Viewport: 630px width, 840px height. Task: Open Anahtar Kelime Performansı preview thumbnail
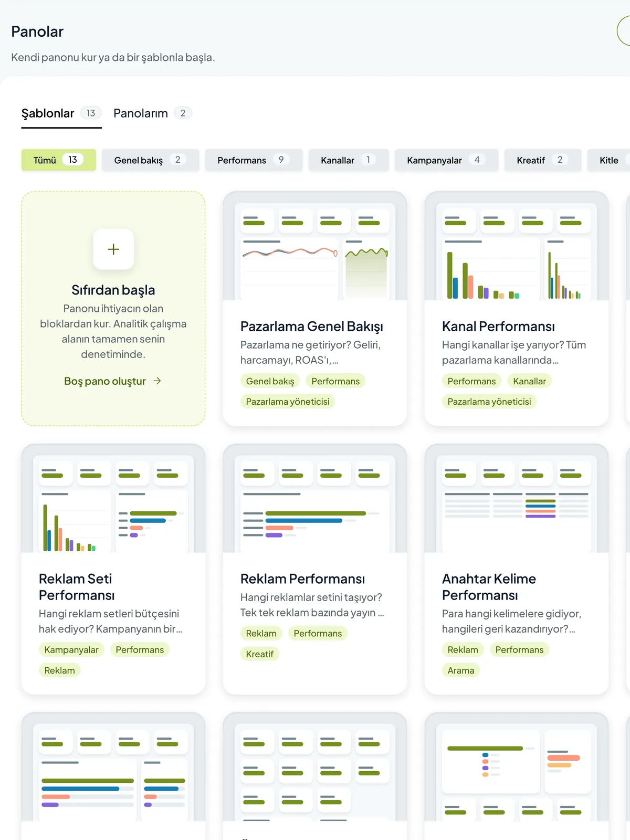click(517, 499)
